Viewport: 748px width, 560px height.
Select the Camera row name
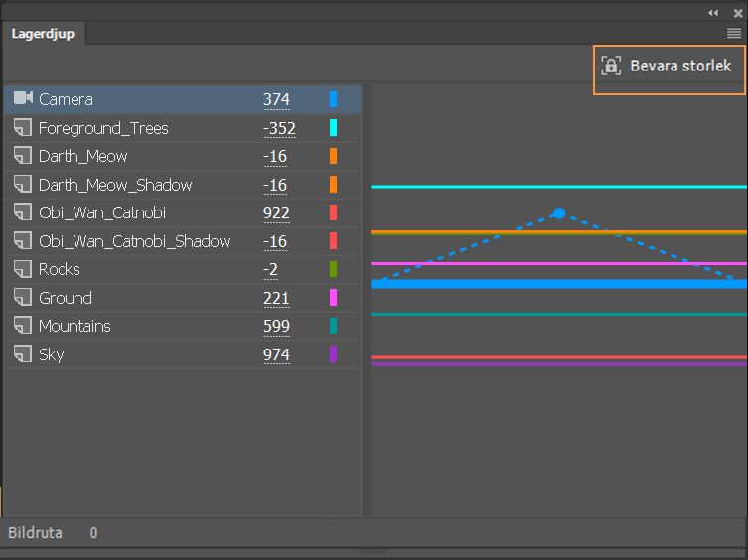point(66,99)
